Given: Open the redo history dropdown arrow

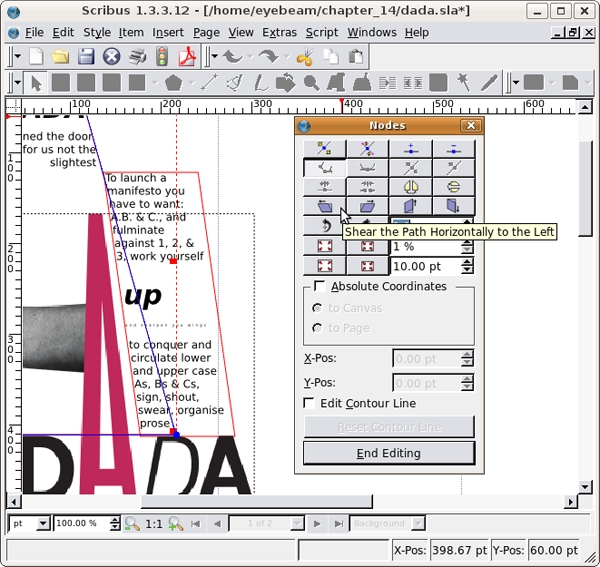Looking at the screenshot, I should pyautogui.click(x=287, y=57).
